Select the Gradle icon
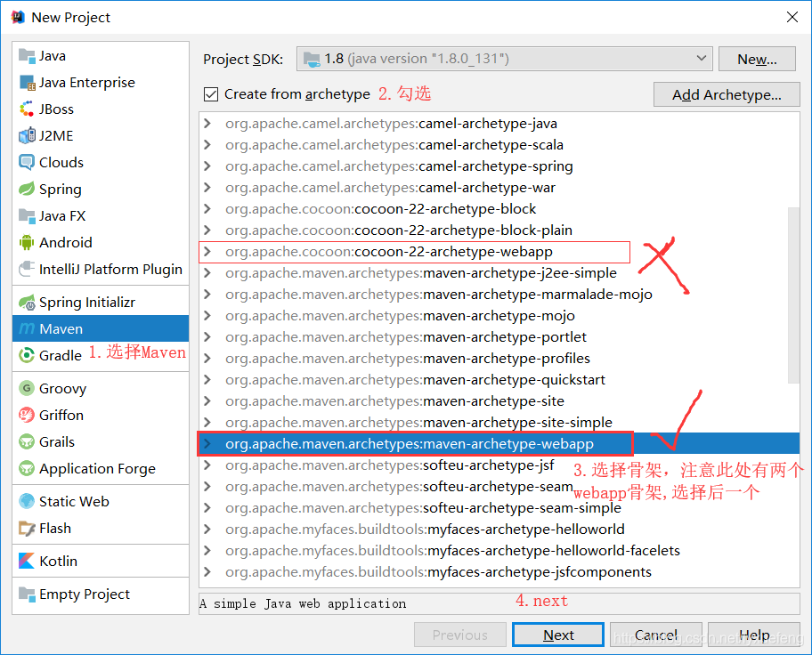Screen dimensions: 812x655 pos(27,356)
